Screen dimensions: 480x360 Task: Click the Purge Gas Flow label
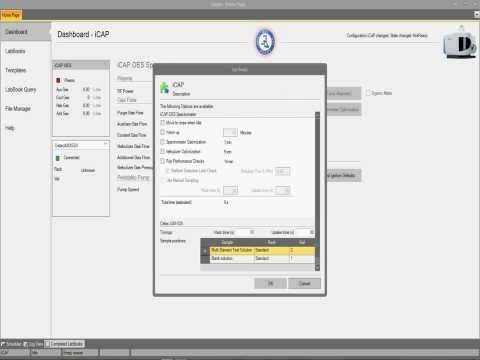130,113
